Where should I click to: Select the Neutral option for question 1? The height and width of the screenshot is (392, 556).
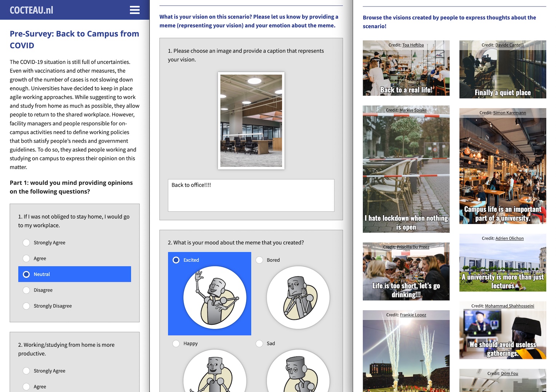point(27,274)
